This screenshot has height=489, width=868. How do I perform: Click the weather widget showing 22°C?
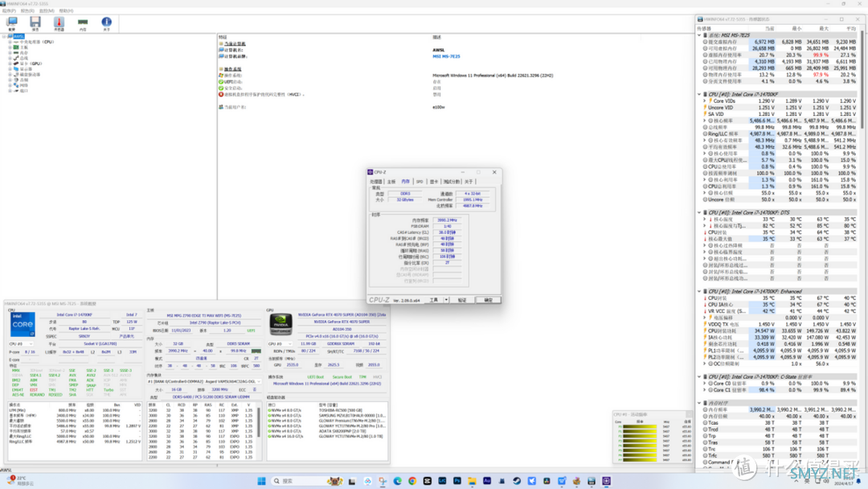click(x=21, y=480)
